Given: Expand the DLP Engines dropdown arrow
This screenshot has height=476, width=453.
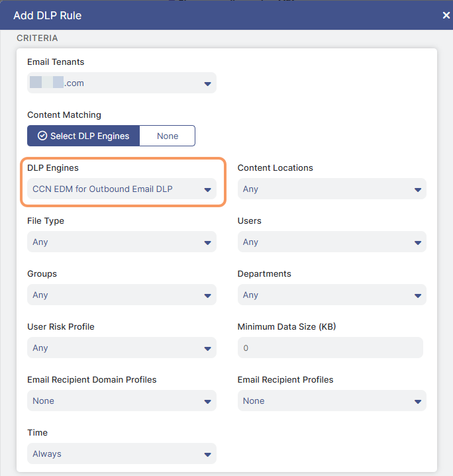Looking at the screenshot, I should coord(208,190).
